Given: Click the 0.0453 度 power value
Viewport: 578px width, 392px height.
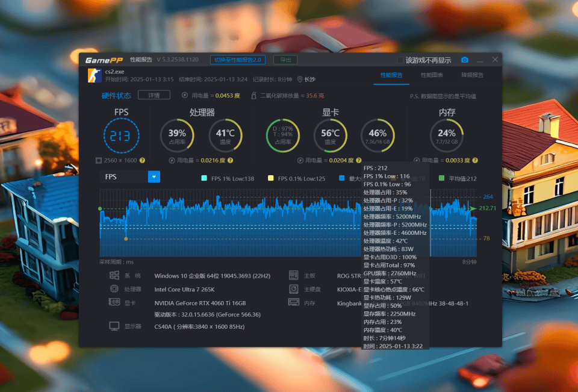Looking at the screenshot, I should (x=228, y=96).
